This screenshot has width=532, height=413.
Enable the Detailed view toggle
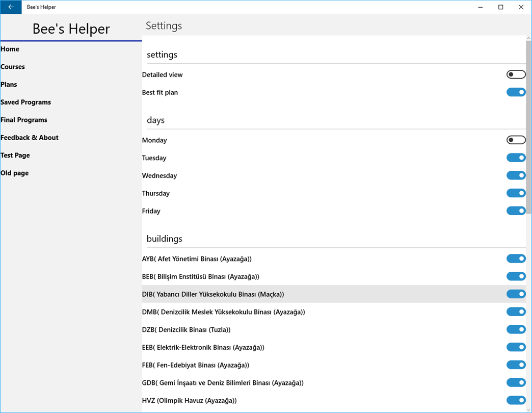[x=516, y=75]
